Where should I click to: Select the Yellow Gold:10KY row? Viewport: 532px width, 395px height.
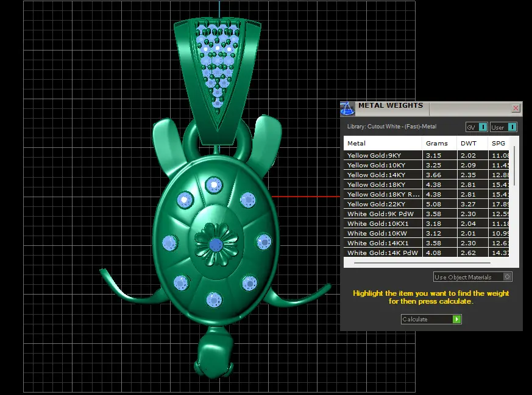point(427,166)
